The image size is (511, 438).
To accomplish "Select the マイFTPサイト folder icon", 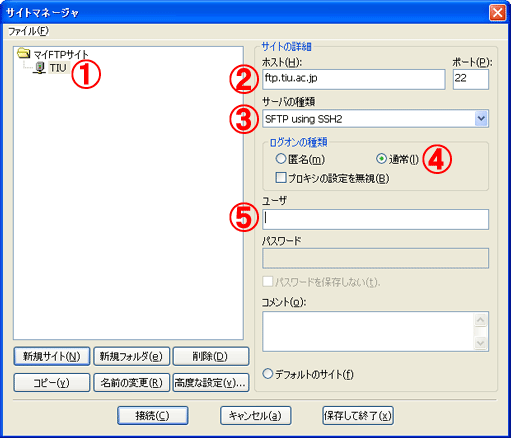I will (x=23, y=53).
